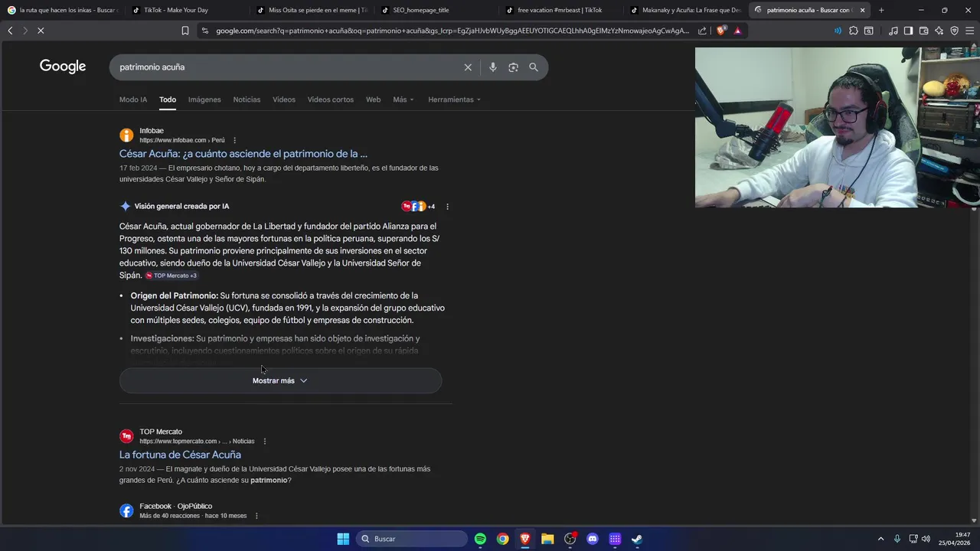Viewport: 980px width, 551px height.
Task: Open new tab with plus button
Action: tap(881, 10)
